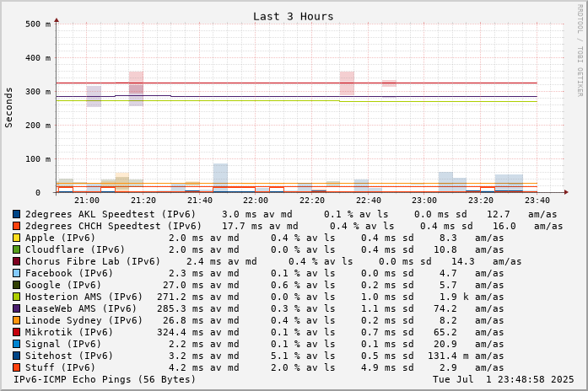Viewport: 588px width, 391px height.
Task: Click the "Stuff (IPv6)" legend label
Action: [x=60, y=367]
